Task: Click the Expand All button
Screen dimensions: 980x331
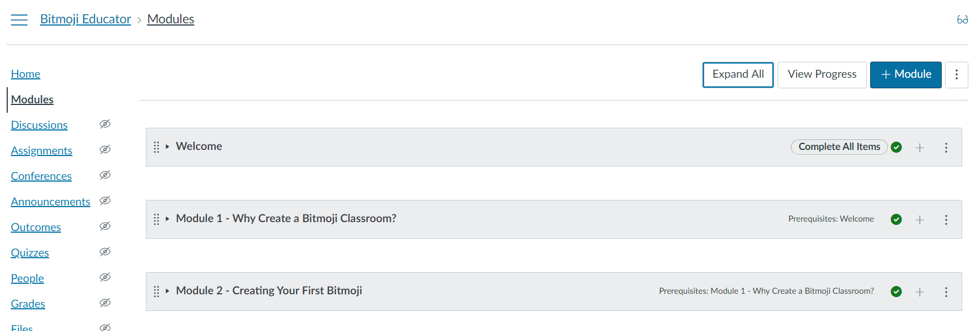Action: [738, 74]
